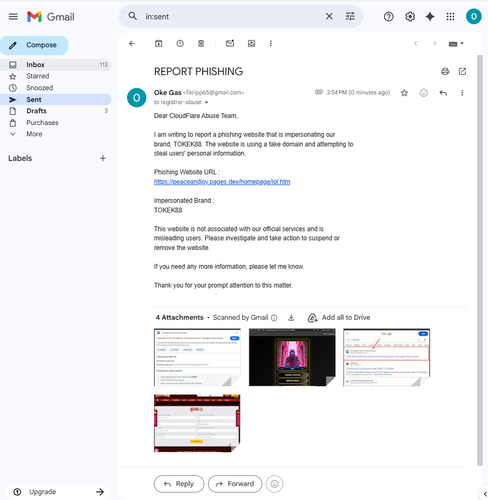Viewport: 488px width, 500px height.
Task: Open the Google account avatar
Action: coord(474,16)
